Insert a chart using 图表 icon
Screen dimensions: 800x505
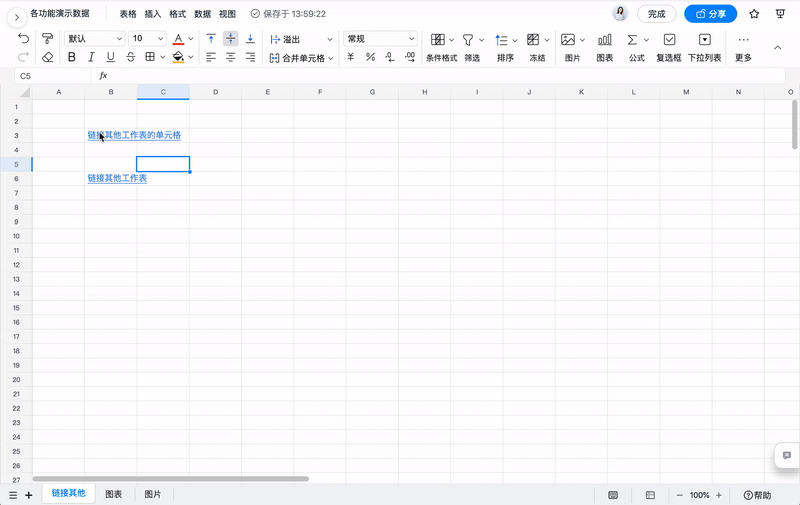[x=604, y=47]
